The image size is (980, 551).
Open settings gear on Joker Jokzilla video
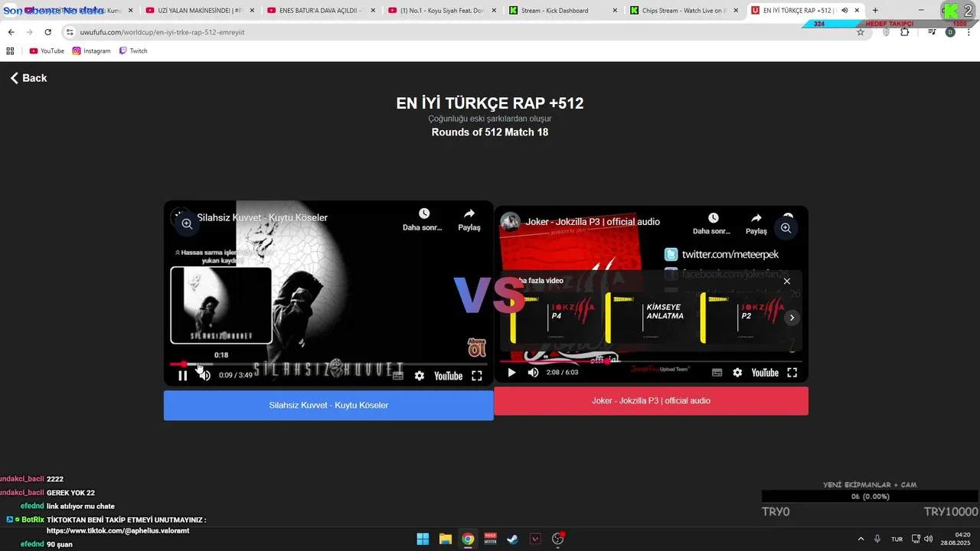click(737, 373)
